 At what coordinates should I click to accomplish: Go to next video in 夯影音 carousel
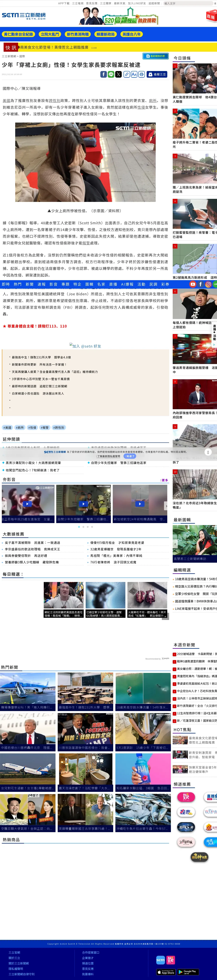pos(166,506)
